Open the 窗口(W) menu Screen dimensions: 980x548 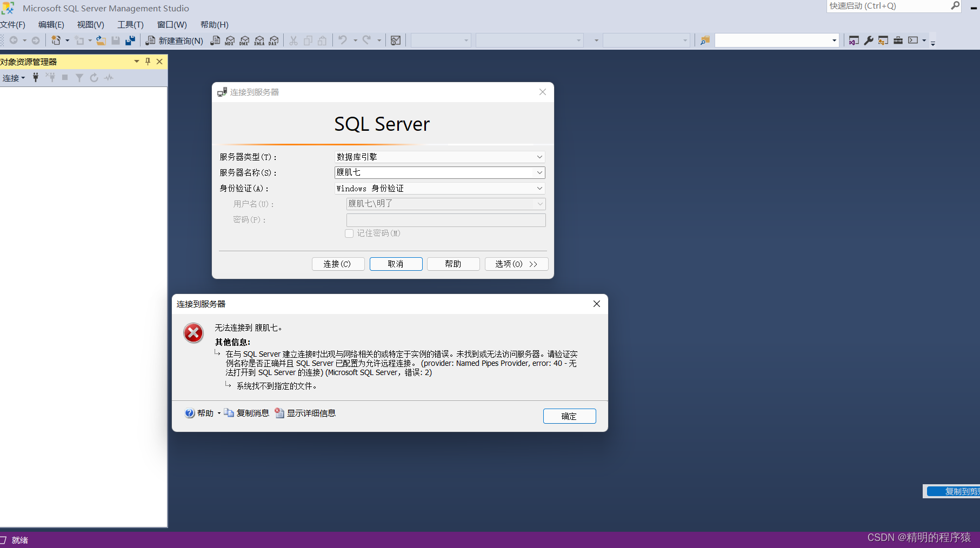tap(172, 24)
